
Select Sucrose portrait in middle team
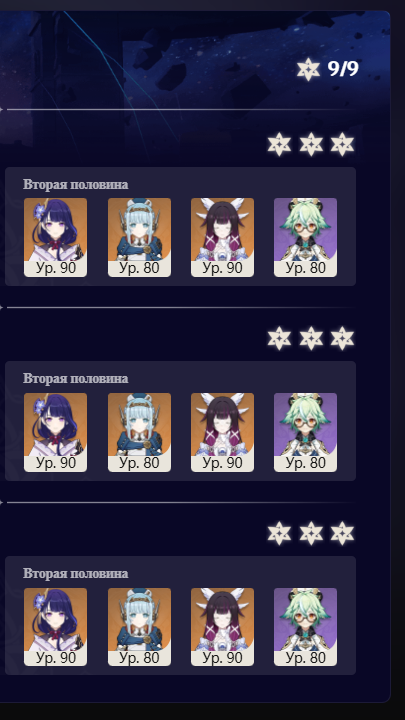click(305, 432)
